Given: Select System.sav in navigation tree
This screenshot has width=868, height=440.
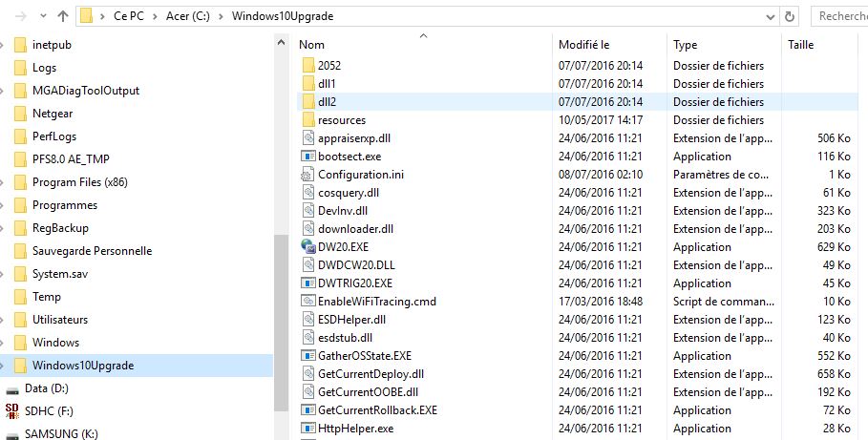Looking at the screenshot, I should coord(60,274).
